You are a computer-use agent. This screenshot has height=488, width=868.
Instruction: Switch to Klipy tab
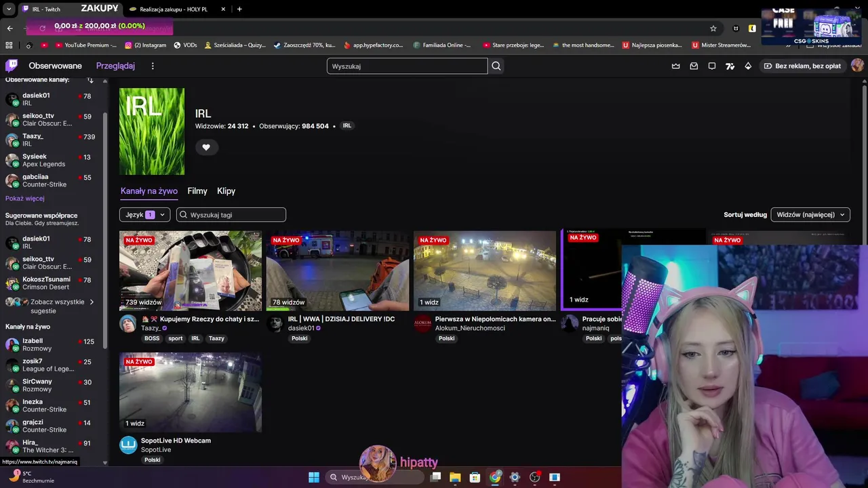(226, 191)
